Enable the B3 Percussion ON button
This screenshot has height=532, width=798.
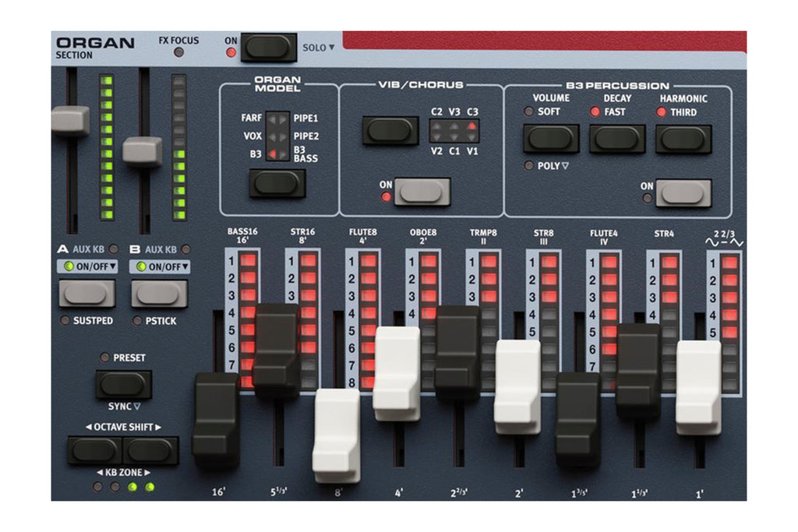(683, 193)
